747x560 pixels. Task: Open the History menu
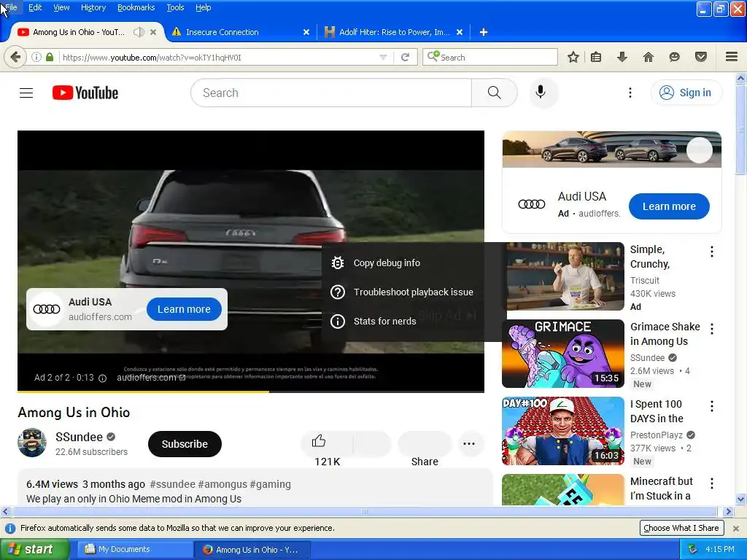(x=93, y=7)
